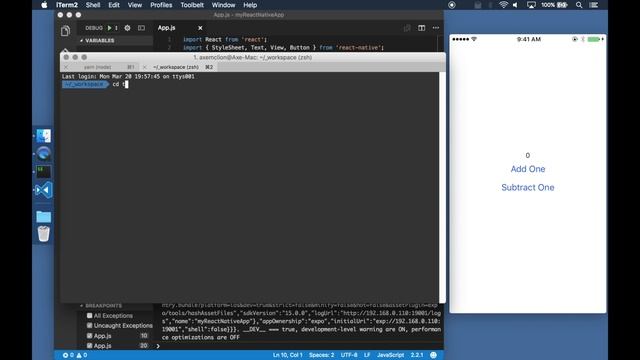Viewport: 640px width, 360px height.
Task: Click the screen recording icon in menu bar
Action: click(x=451, y=5)
